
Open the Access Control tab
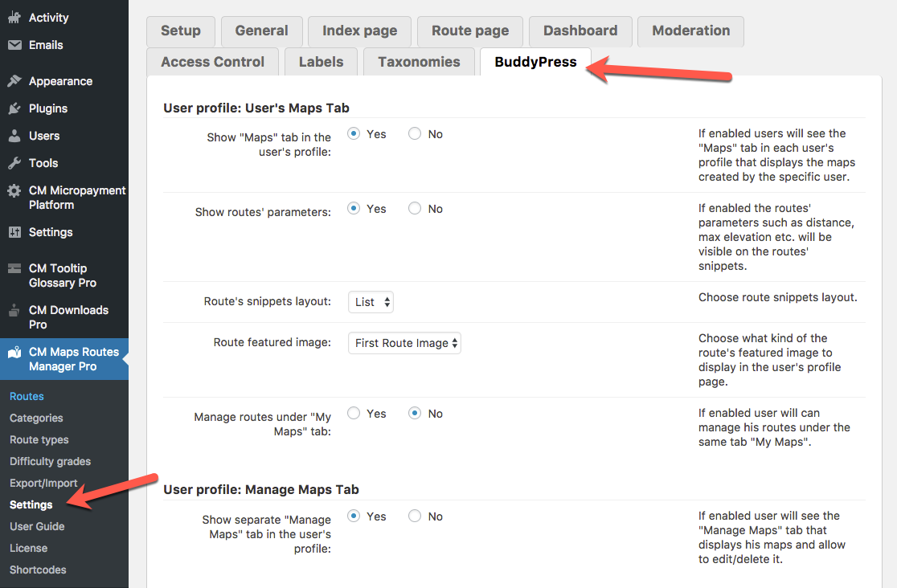pos(213,62)
